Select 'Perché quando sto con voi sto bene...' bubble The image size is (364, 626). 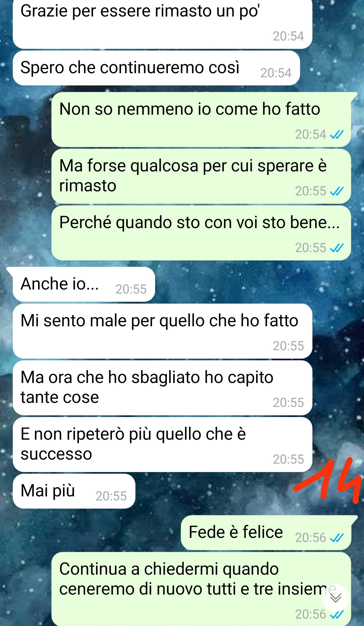click(201, 233)
